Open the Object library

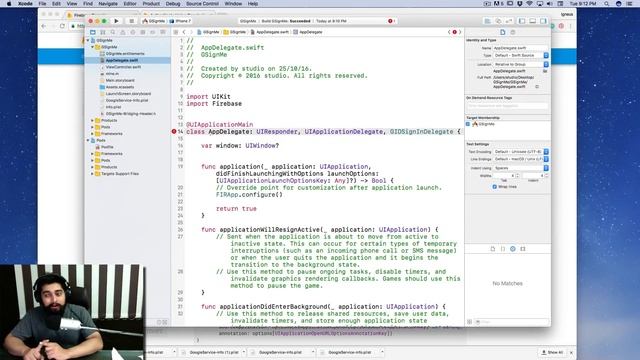click(x=513, y=249)
